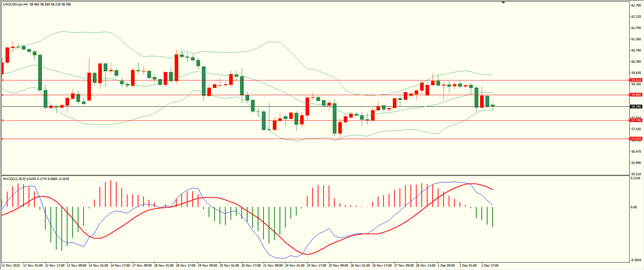Viewport: 644px width, 270px height.
Task: Click the 2 Dec 17:00 time label
Action: point(490,266)
